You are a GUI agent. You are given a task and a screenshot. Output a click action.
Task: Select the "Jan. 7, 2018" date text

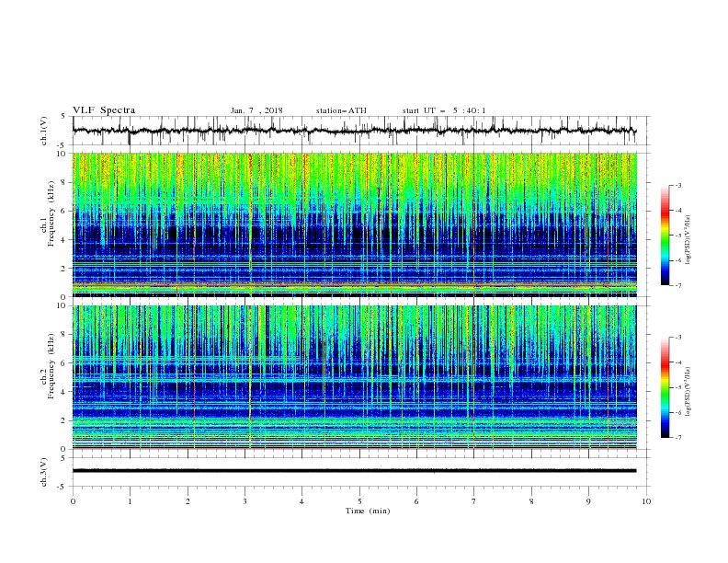tap(256, 110)
